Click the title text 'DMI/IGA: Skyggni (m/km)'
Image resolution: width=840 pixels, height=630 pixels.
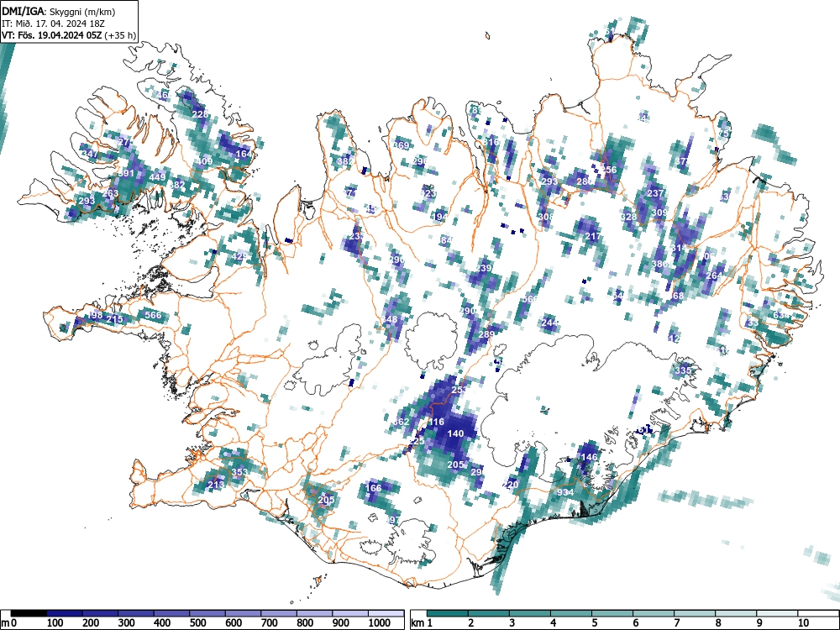59,11
